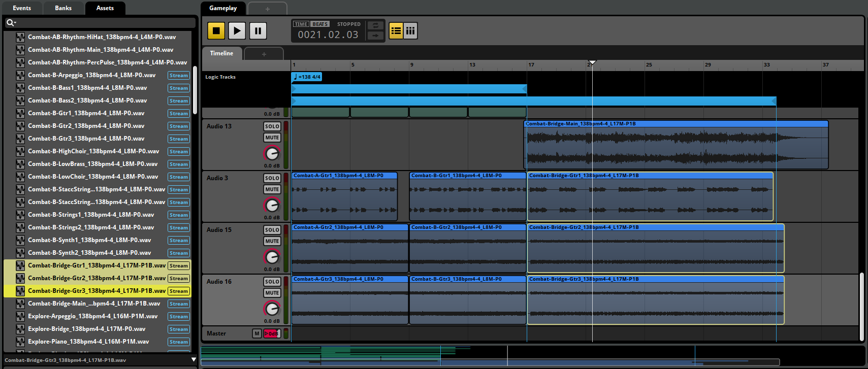Select the Timeline sheet tab
Screen dimensions: 868x369
click(x=221, y=53)
